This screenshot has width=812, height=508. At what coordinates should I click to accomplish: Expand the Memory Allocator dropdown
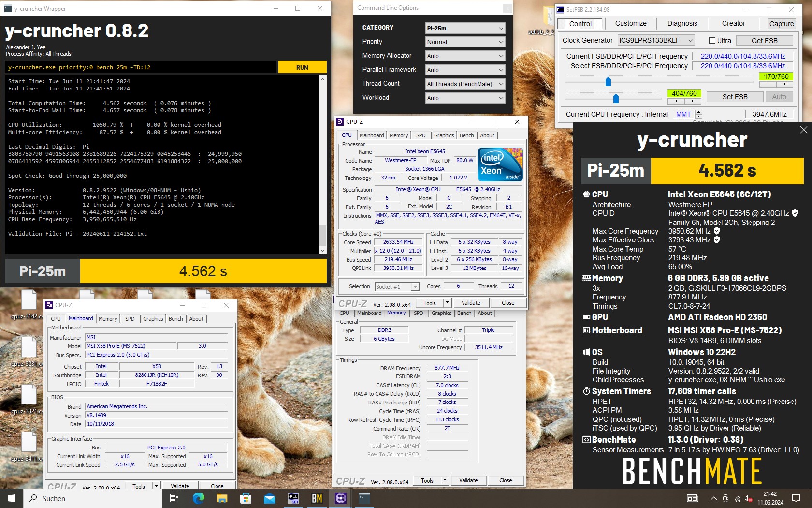465,56
